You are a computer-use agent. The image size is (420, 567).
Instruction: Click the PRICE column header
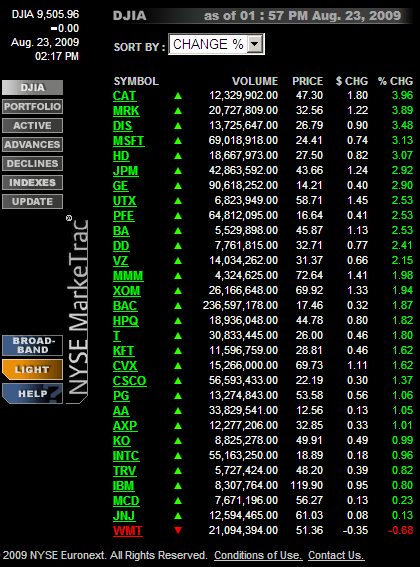point(307,81)
